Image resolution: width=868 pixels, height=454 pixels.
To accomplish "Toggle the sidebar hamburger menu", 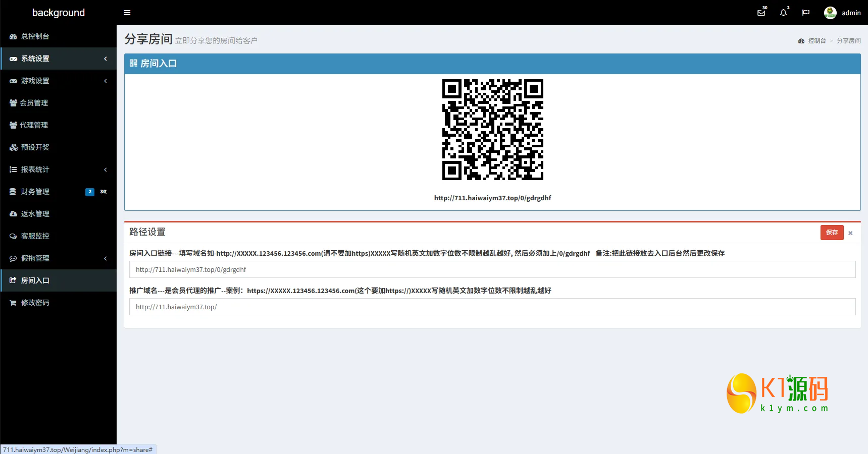I will (x=127, y=13).
